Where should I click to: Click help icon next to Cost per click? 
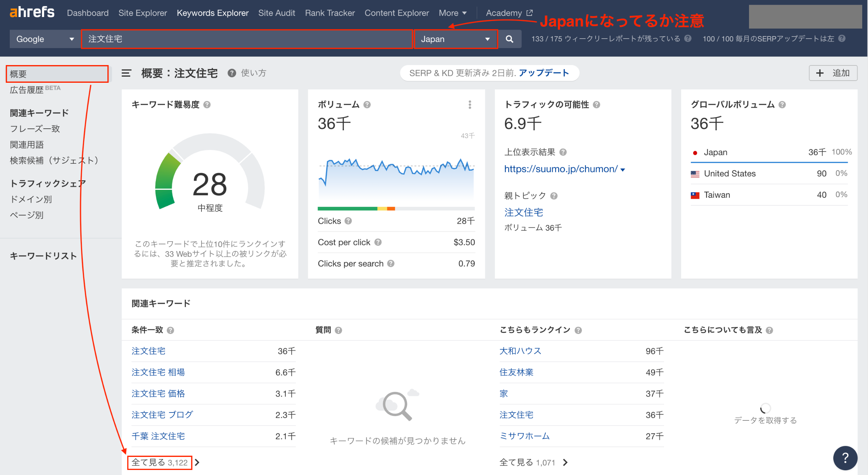(378, 242)
